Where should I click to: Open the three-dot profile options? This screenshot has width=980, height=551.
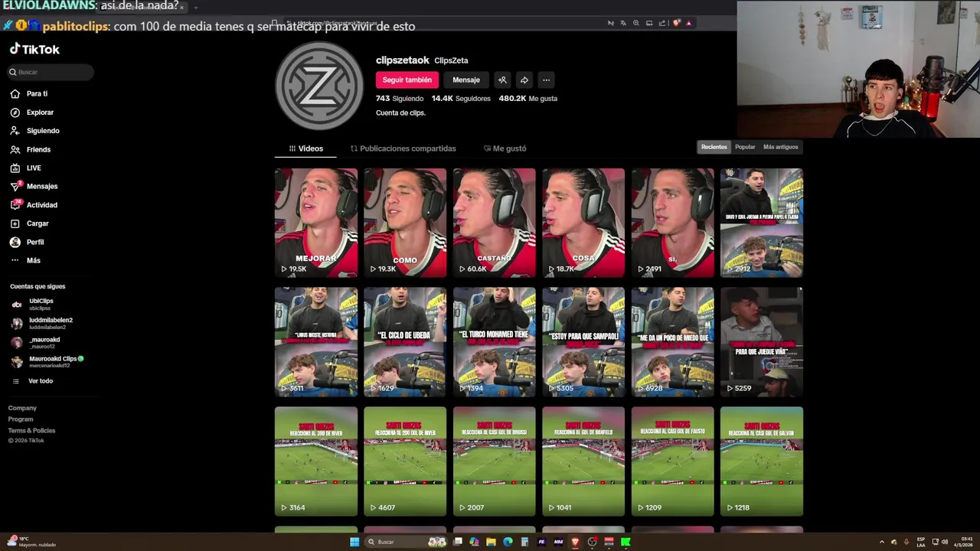click(x=546, y=80)
